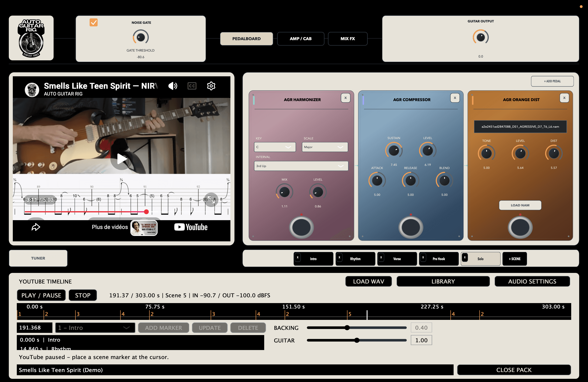588x382 pixels.
Task: Switch to the MIX FX tab
Action: (x=348, y=39)
